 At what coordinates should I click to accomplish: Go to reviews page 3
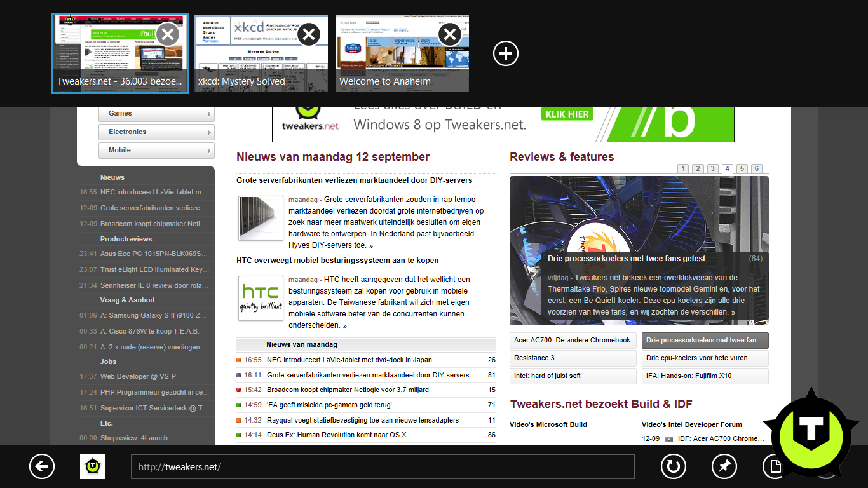coord(713,168)
